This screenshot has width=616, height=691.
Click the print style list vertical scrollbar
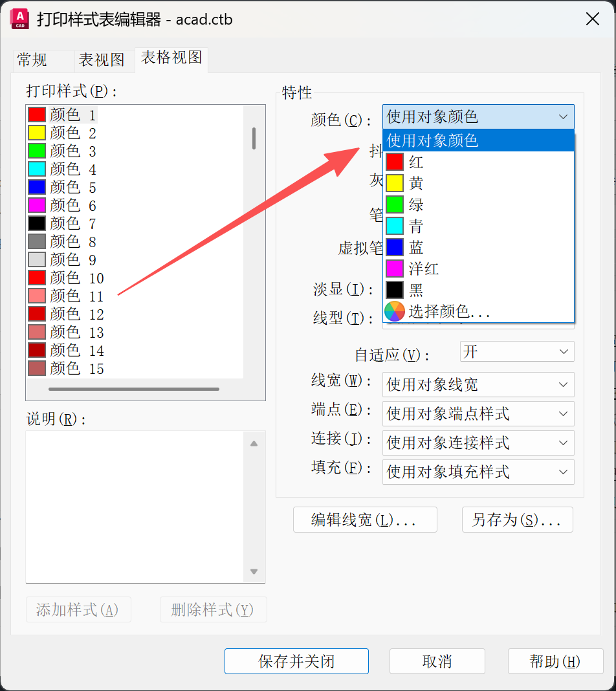(254, 138)
